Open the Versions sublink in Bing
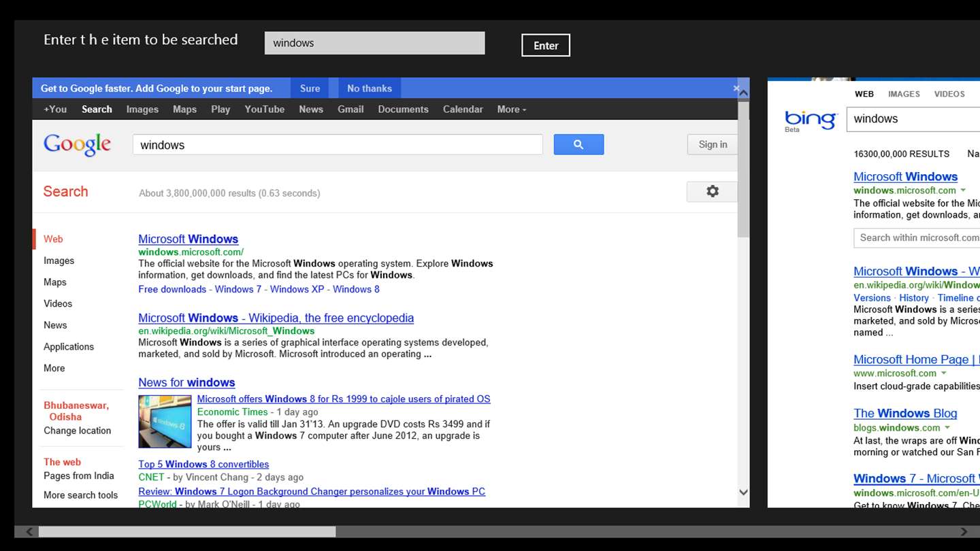This screenshot has height=551, width=980. (x=872, y=298)
